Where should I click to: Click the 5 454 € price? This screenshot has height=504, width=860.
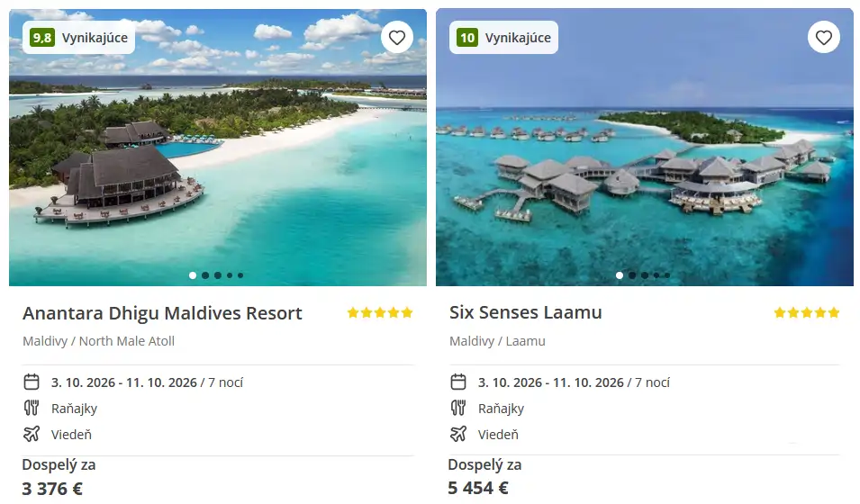[478, 488]
